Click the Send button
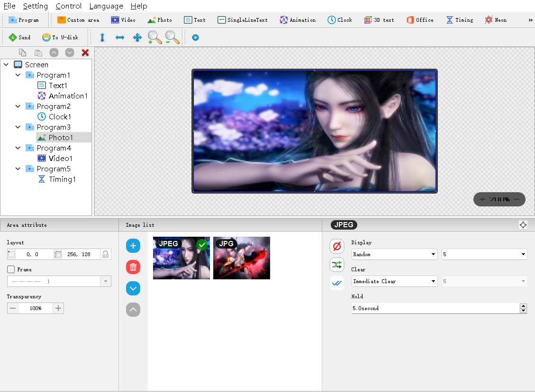This screenshot has width=535, height=392. click(19, 37)
